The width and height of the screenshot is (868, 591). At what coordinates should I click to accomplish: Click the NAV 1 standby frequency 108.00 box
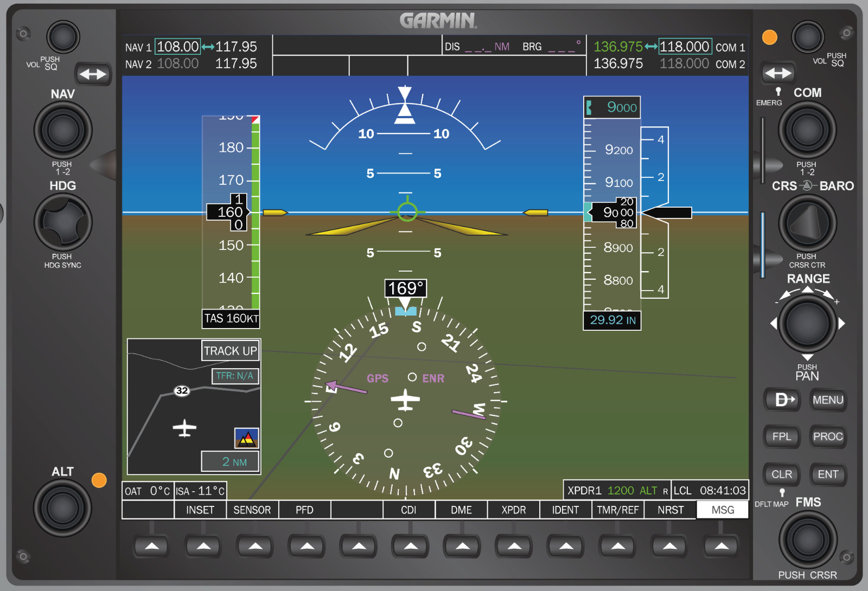pyautogui.click(x=178, y=47)
